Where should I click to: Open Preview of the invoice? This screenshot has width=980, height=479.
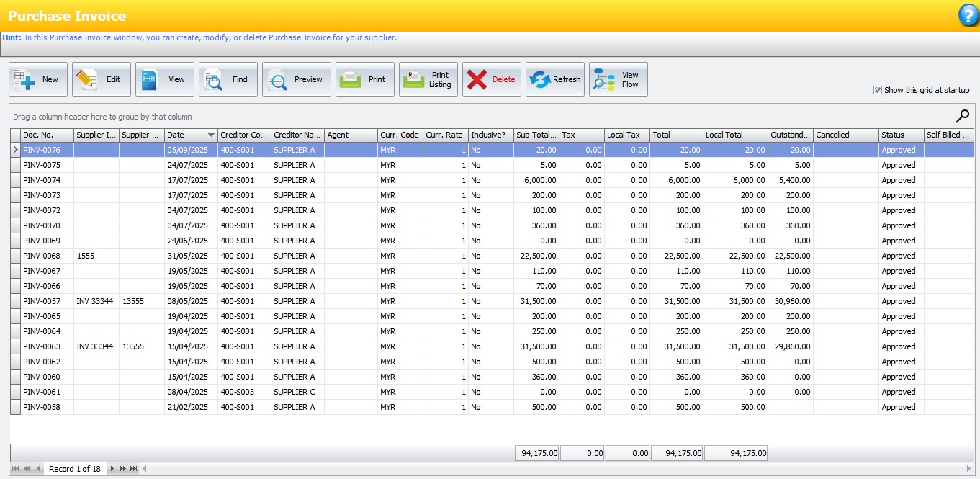tap(296, 79)
